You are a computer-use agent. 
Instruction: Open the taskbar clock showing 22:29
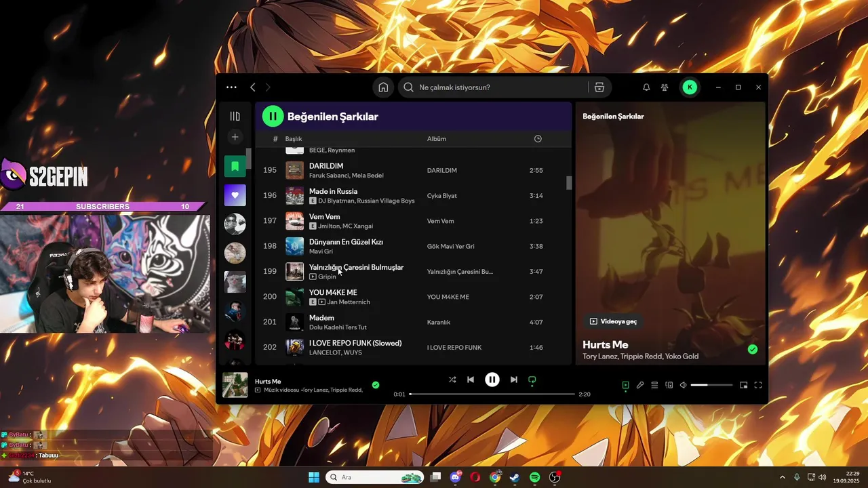847,477
